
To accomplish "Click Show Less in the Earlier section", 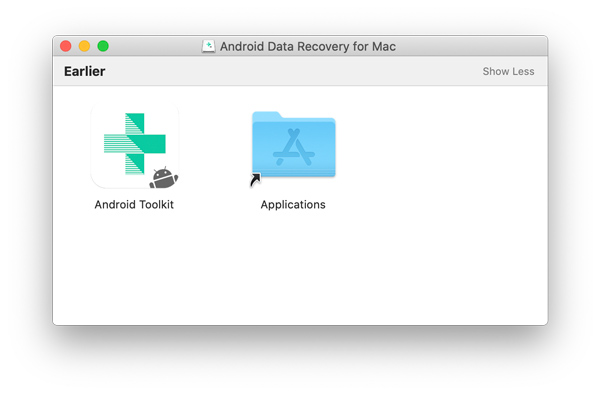I will [x=508, y=72].
